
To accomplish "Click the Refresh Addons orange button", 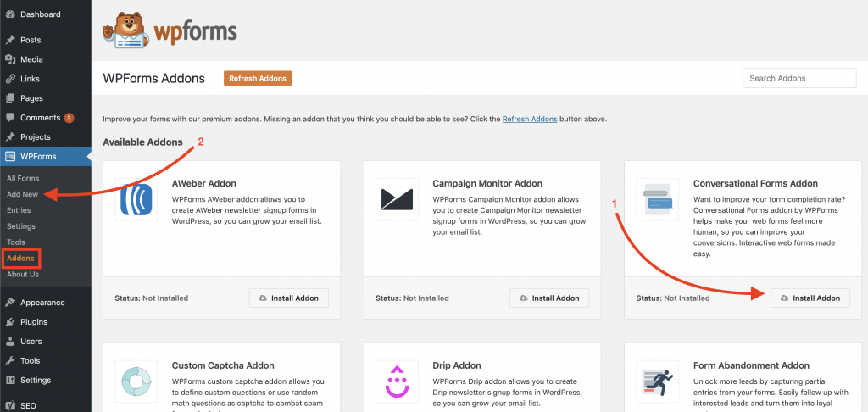I will tap(258, 78).
